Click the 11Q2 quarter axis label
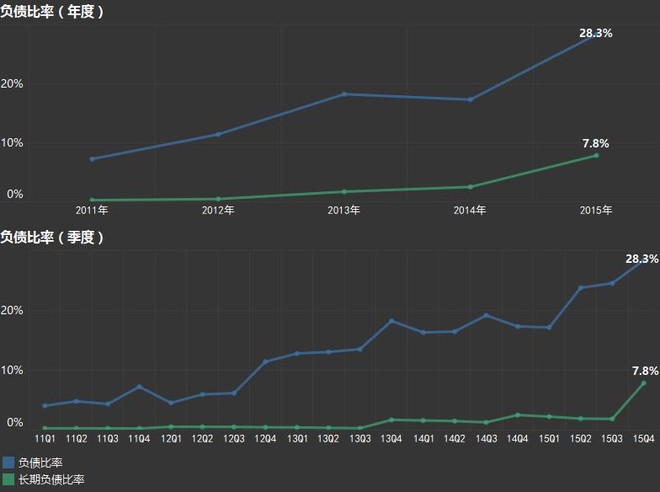 76,439
